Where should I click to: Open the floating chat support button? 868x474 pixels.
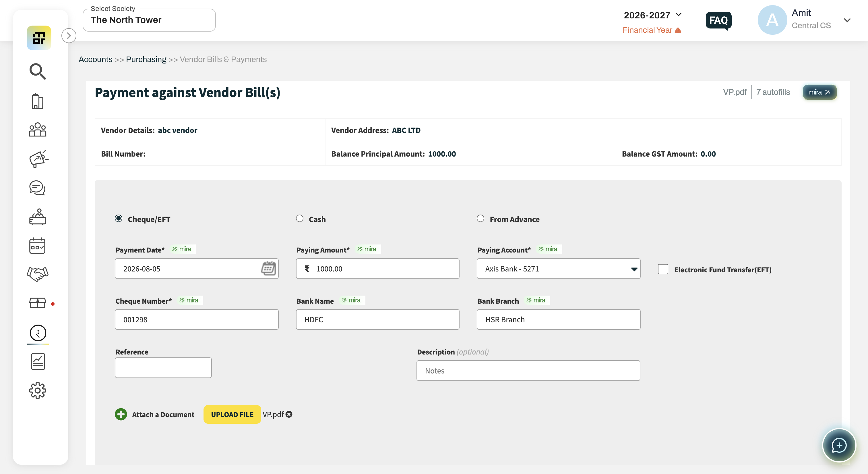839,445
